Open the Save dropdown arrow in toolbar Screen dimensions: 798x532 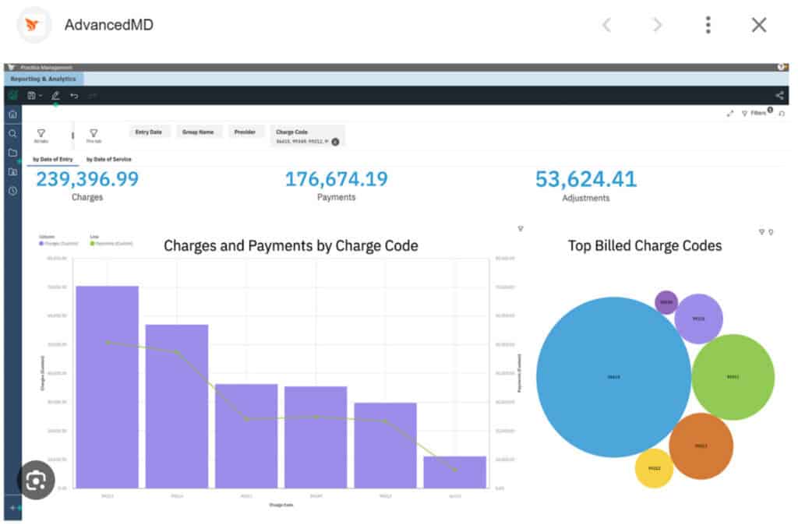point(40,96)
